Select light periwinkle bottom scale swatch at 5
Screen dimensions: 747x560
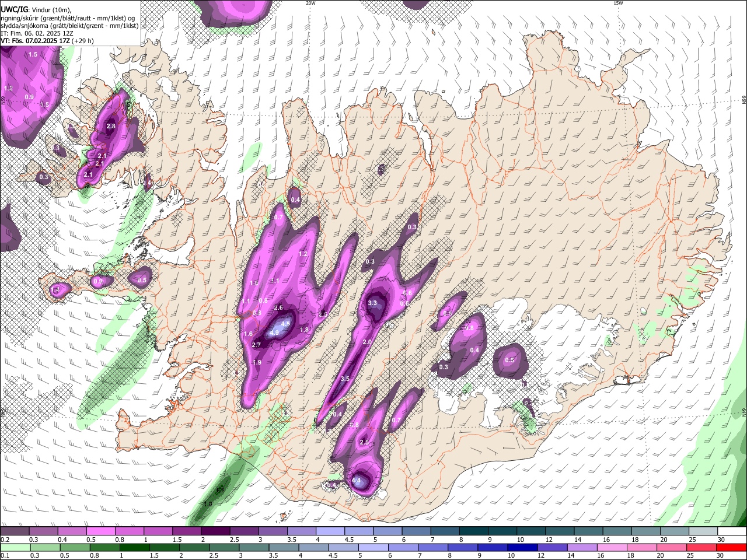[x=373, y=548]
